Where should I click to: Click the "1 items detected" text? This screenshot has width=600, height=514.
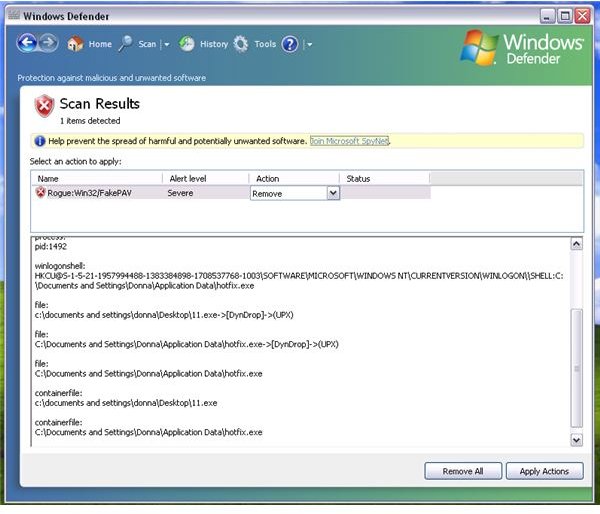90,121
